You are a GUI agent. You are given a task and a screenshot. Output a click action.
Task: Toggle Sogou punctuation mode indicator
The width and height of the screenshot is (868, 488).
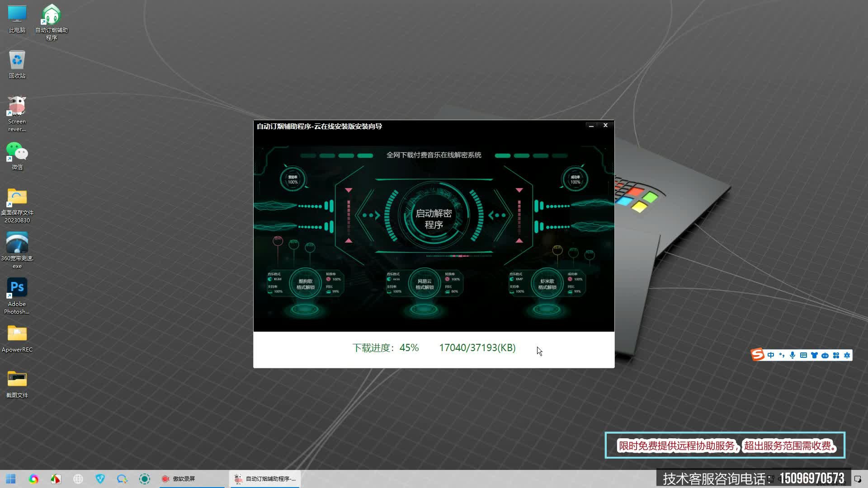[782, 355]
